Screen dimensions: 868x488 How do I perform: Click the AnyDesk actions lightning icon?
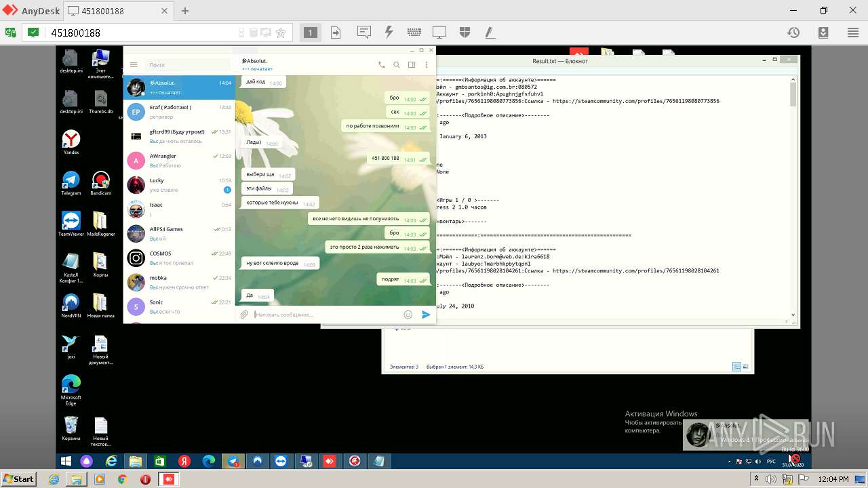(389, 32)
